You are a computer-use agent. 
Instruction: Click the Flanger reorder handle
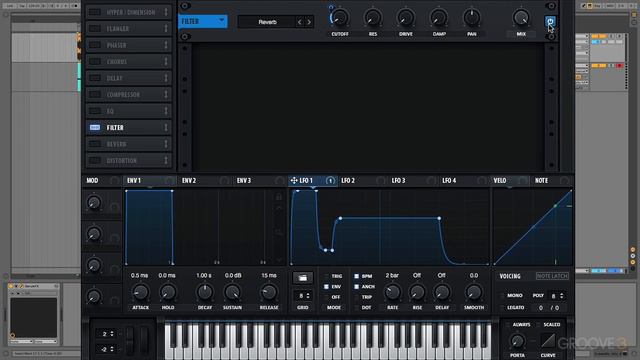click(166, 29)
